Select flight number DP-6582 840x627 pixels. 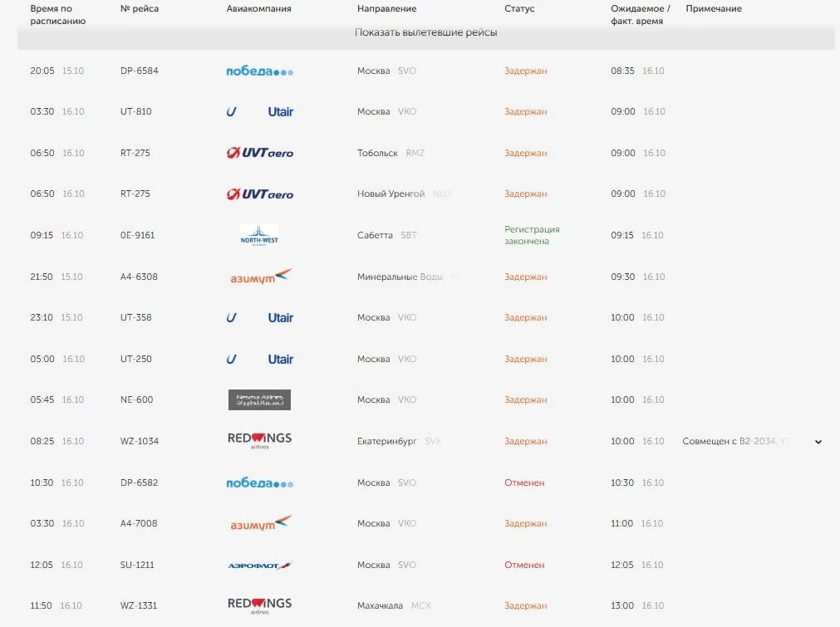[140, 482]
